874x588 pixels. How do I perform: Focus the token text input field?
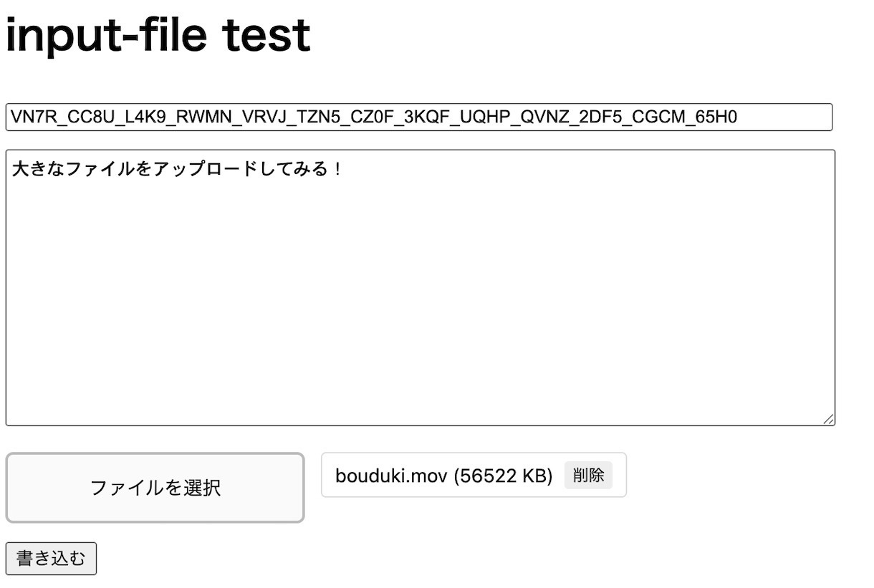(x=418, y=117)
